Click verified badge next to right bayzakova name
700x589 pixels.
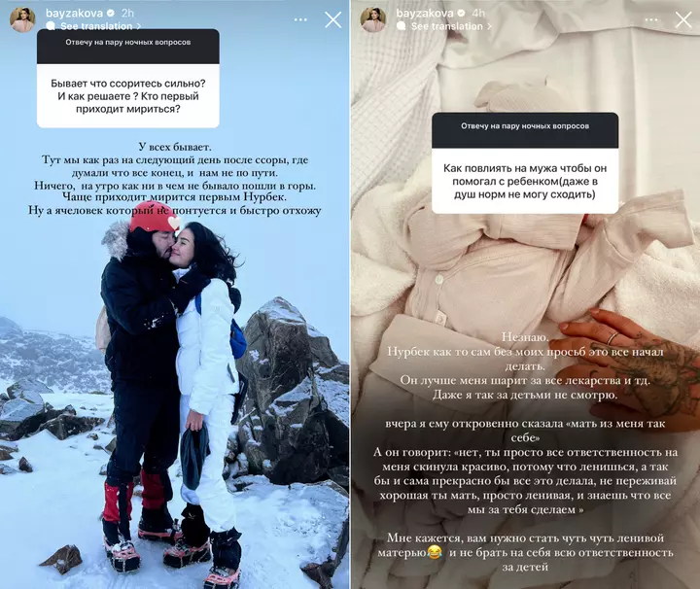tap(462, 14)
